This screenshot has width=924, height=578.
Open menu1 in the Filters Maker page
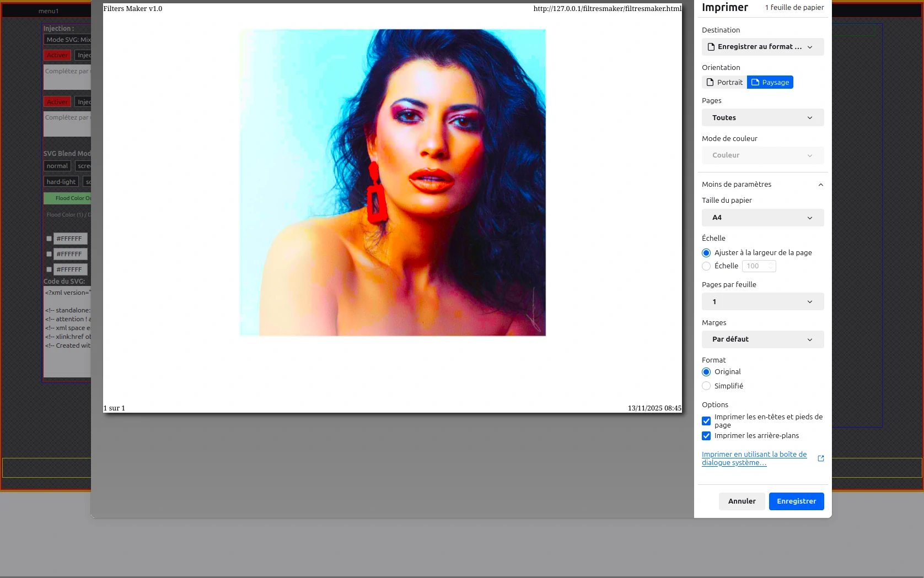(49, 11)
